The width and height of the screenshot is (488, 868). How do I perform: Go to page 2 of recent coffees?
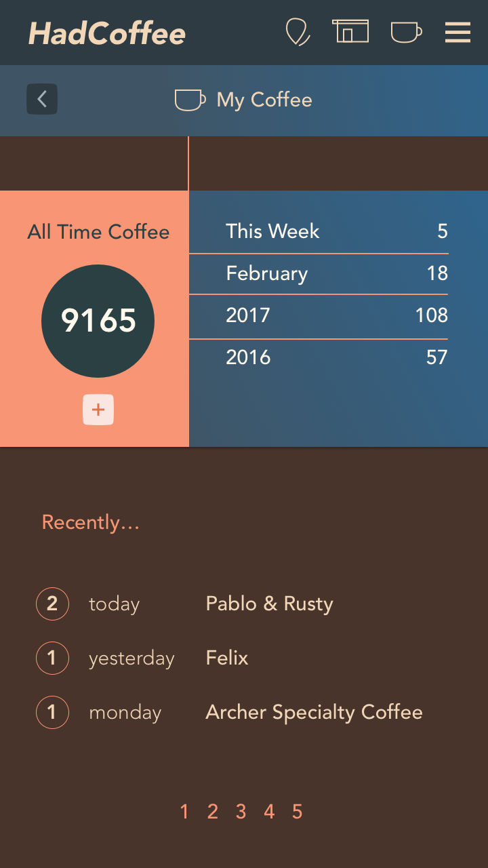pos(213,812)
